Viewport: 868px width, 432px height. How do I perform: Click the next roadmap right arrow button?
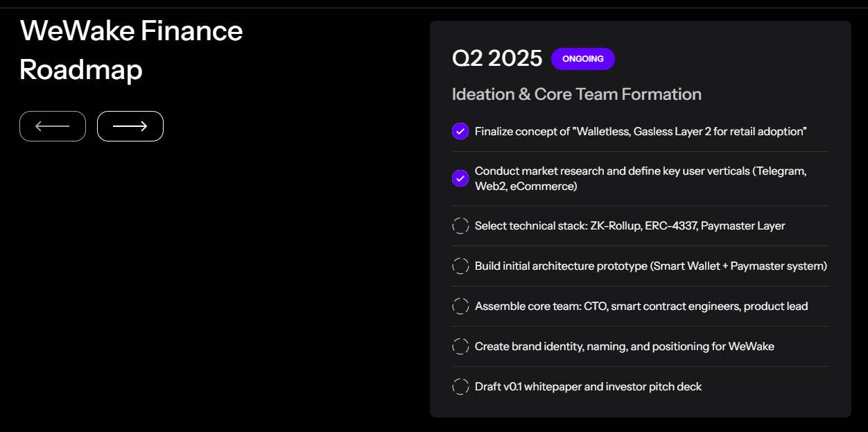click(x=130, y=126)
